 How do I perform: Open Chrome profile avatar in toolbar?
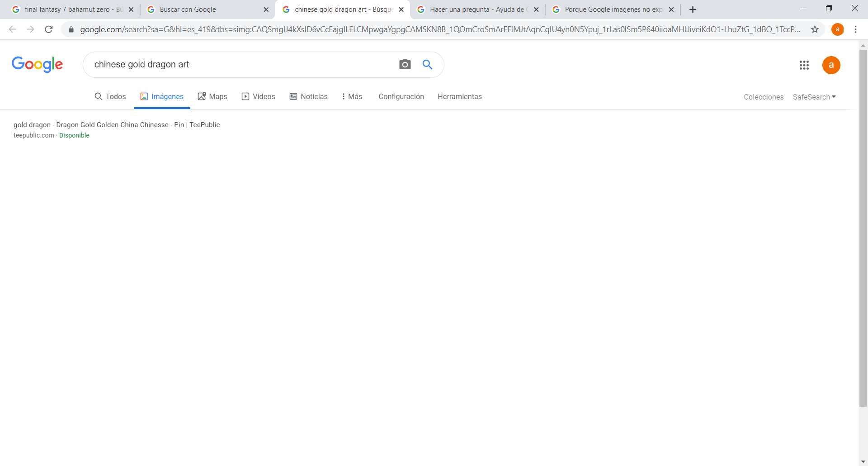coord(837,29)
